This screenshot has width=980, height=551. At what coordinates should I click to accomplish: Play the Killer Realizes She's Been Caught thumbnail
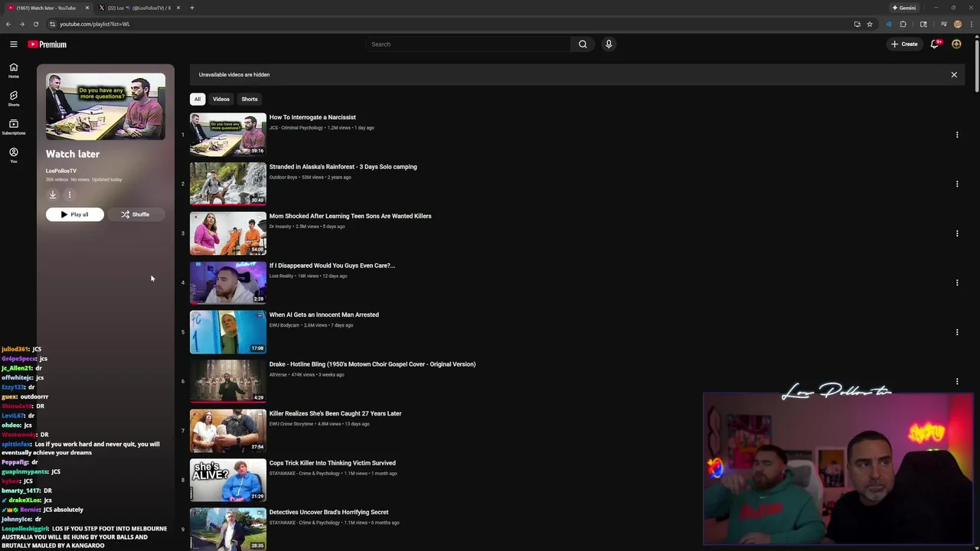coord(228,430)
